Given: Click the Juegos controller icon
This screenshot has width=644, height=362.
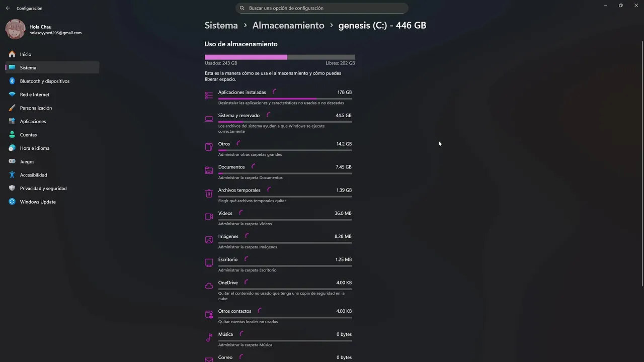Looking at the screenshot, I should coord(12,161).
